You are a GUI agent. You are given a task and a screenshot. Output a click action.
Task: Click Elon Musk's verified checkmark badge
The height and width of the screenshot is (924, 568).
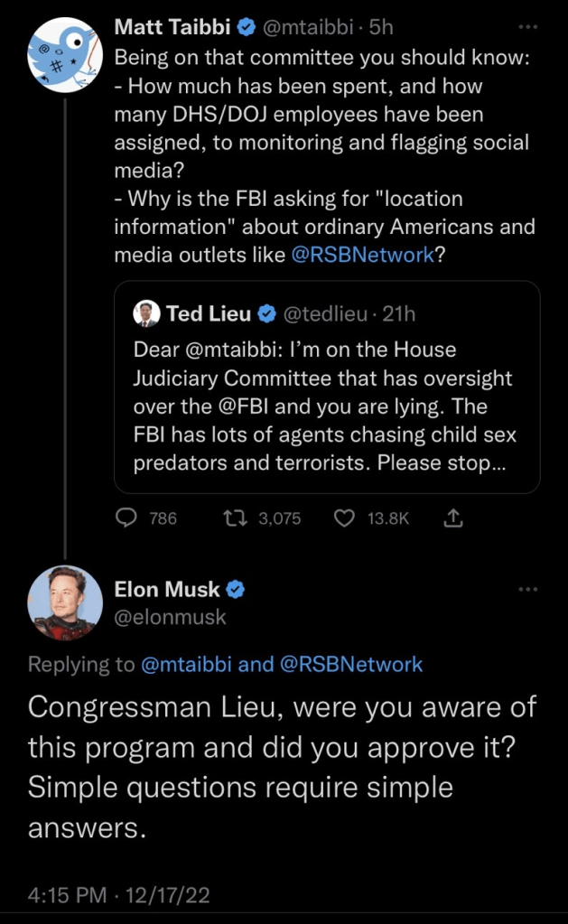click(x=236, y=590)
